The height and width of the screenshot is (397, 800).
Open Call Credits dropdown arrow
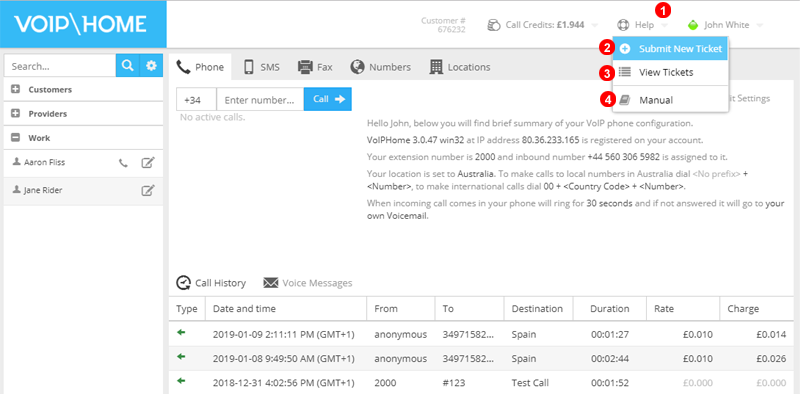point(594,25)
